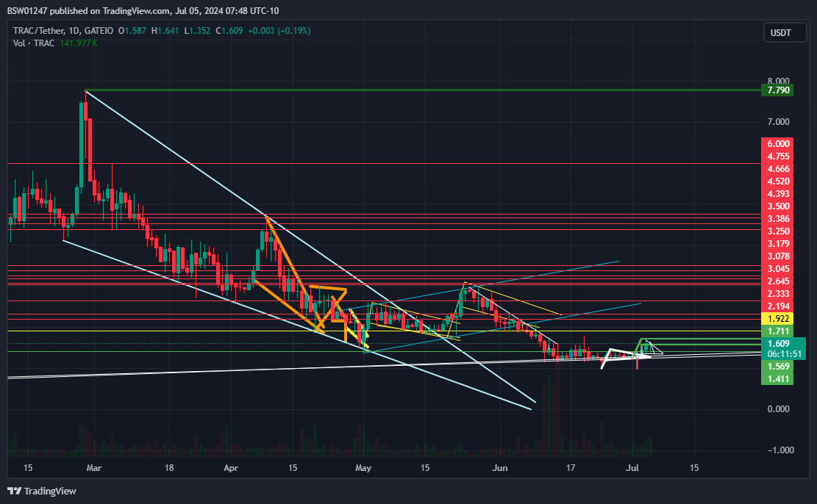The width and height of the screenshot is (817, 504).
Task: Click the 18 date on time axis
Action: (x=169, y=468)
